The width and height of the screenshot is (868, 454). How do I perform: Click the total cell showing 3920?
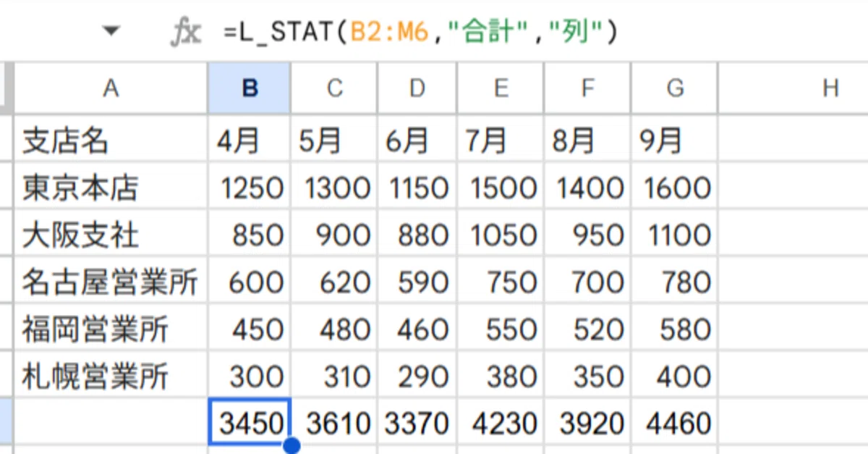(587, 422)
